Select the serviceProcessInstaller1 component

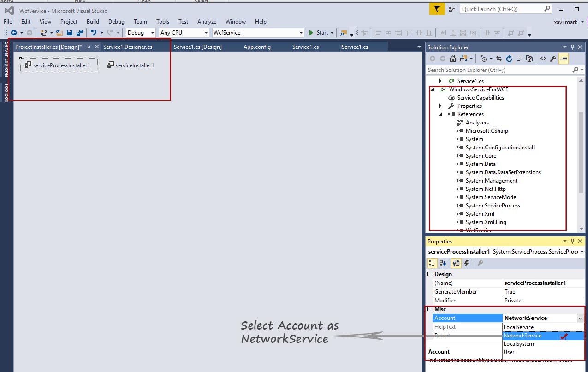pyautogui.click(x=59, y=65)
